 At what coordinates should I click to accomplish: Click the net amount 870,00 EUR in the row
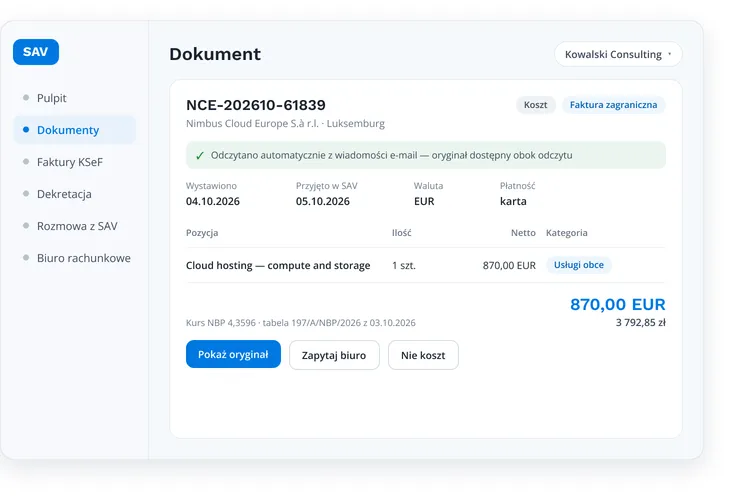point(509,266)
